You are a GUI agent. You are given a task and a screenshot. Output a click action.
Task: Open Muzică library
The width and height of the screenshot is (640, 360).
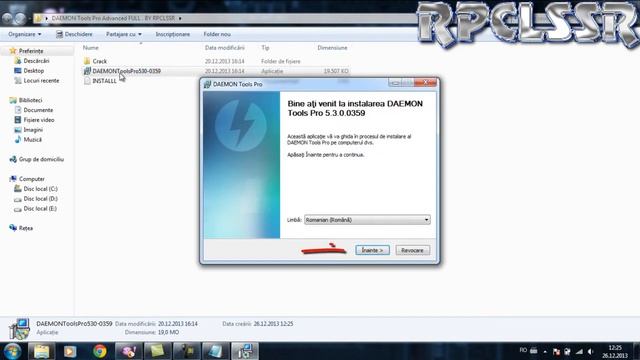coord(32,139)
